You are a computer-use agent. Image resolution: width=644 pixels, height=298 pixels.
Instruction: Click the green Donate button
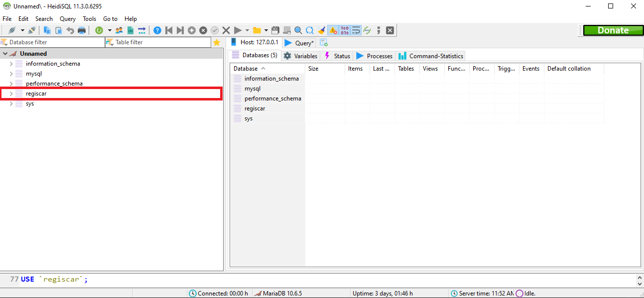pyautogui.click(x=613, y=30)
